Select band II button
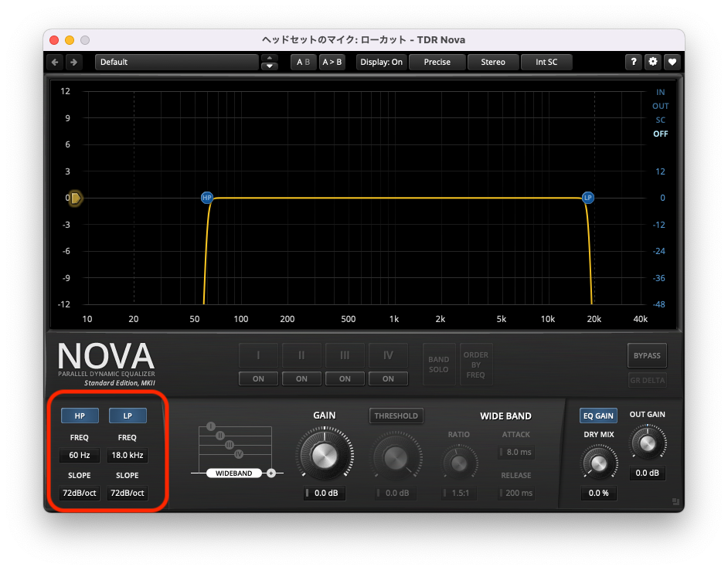This screenshot has width=728, height=570. click(301, 355)
